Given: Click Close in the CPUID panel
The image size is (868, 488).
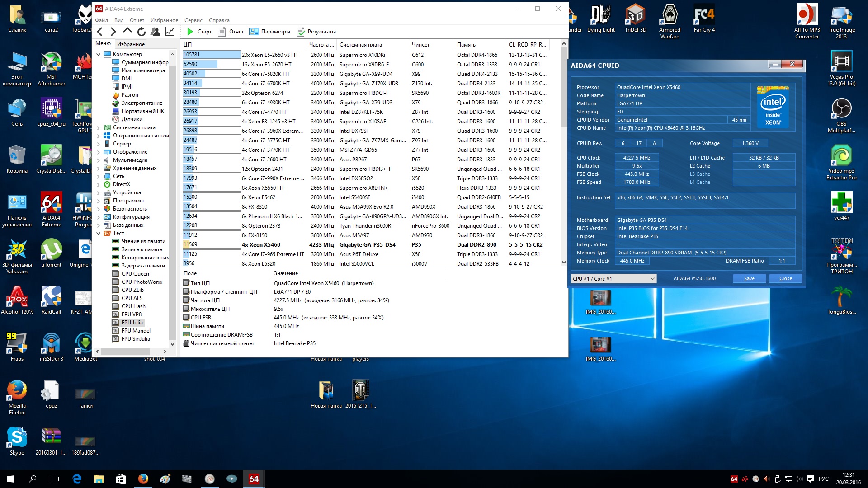Looking at the screenshot, I should (785, 279).
